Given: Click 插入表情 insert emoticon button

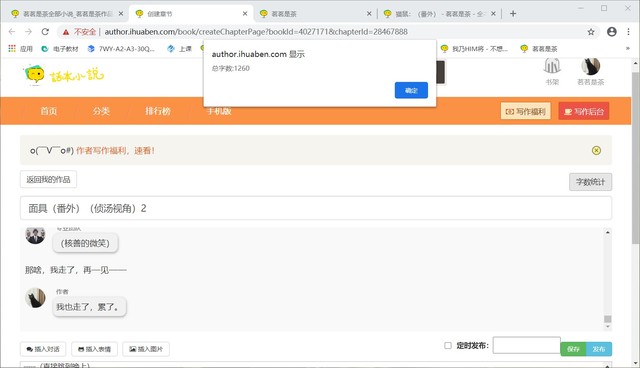Looking at the screenshot, I should coord(94,349).
